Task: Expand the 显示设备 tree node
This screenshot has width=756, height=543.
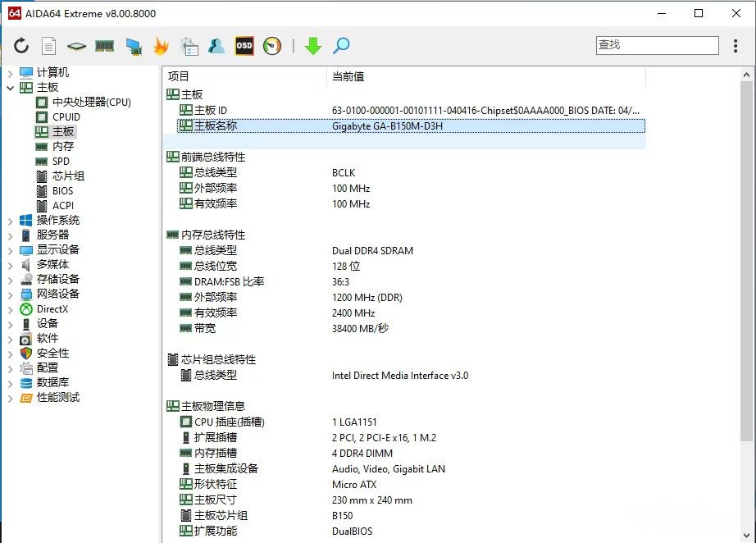Action: pos(10,250)
